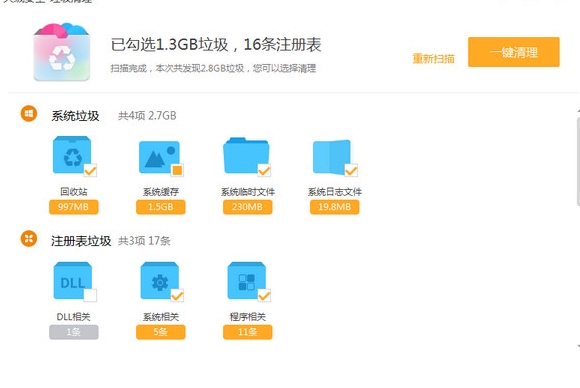580x388 pixels.
Task: Click the 共3项 17条 summary text
Action: [144, 241]
